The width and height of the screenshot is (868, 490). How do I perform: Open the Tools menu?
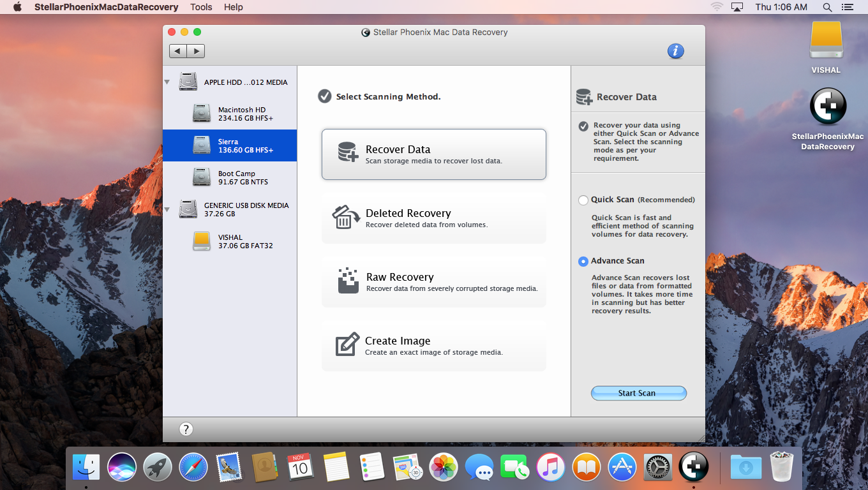(201, 7)
